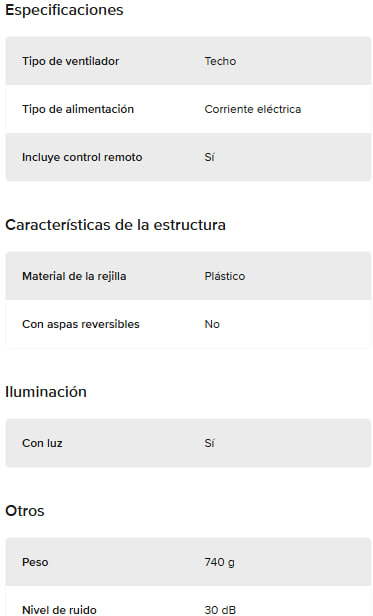Select the Incluye control remoto label
This screenshot has width=373, height=616.
coord(82,157)
